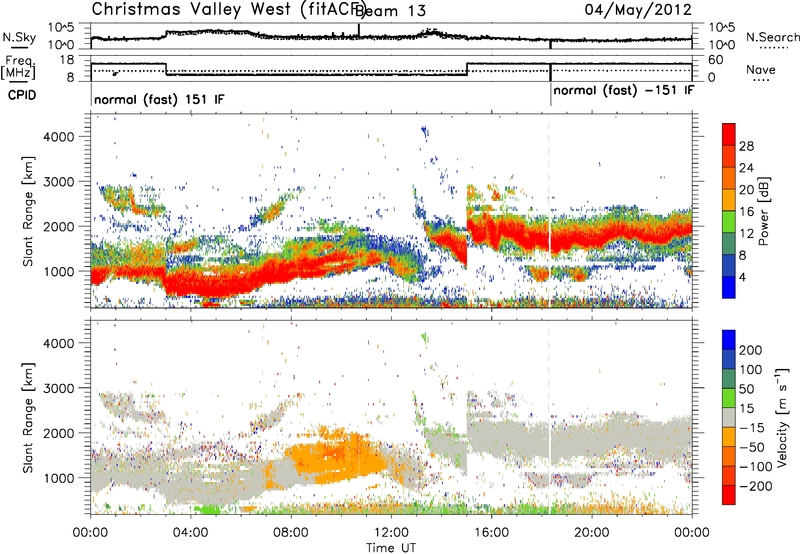
Task: Click the red top segment of Power colorbar
Action: 729,135
